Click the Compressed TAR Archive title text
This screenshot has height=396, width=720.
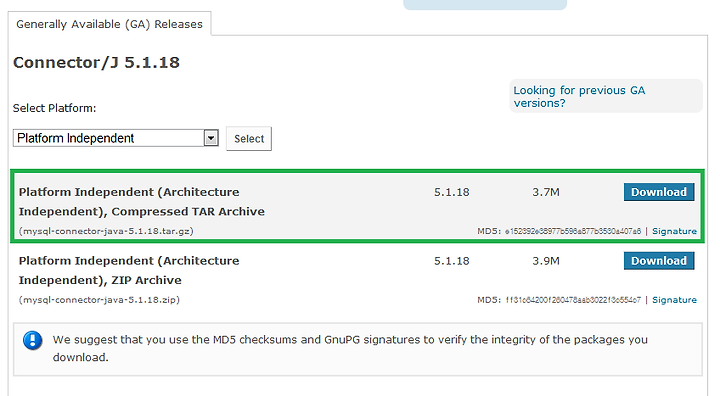pos(142,202)
